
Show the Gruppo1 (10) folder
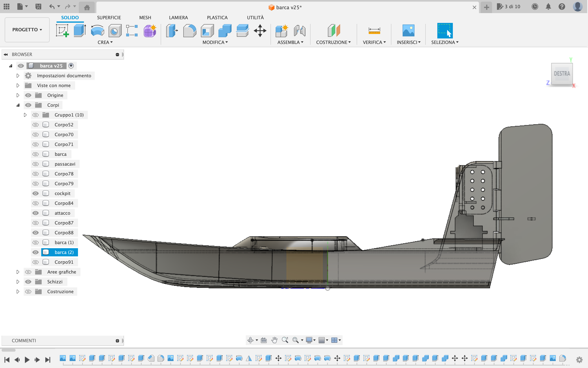(x=36, y=115)
